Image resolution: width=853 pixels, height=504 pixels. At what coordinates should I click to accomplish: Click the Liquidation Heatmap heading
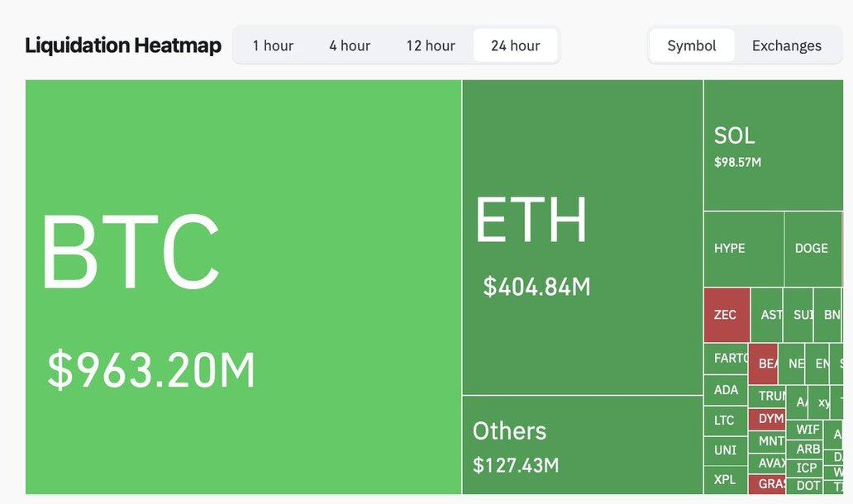point(123,45)
